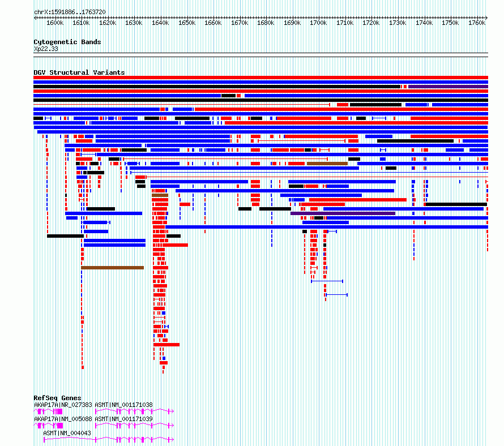Click the ASMT|NM_001171038 gene label
This screenshot has height=446, width=504.
click(124, 405)
